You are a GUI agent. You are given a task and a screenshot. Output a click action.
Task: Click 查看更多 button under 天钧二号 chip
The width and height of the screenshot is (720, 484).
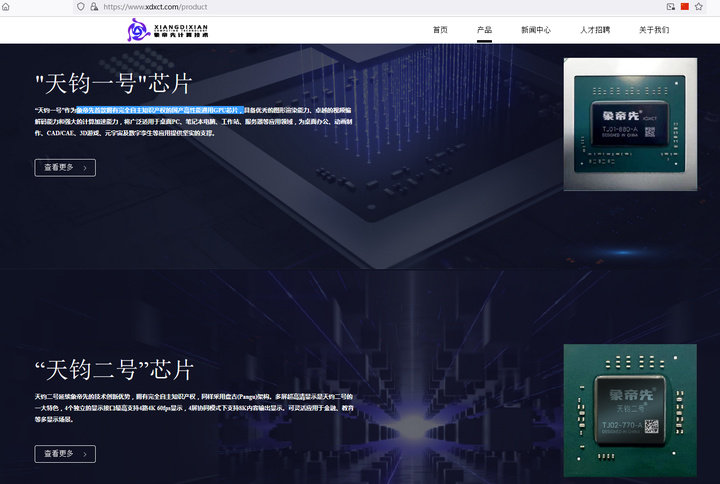(65, 454)
